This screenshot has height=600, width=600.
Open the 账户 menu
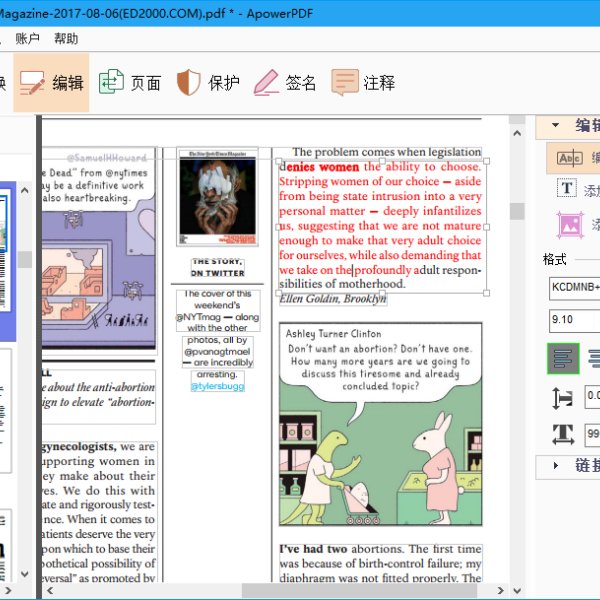28,39
